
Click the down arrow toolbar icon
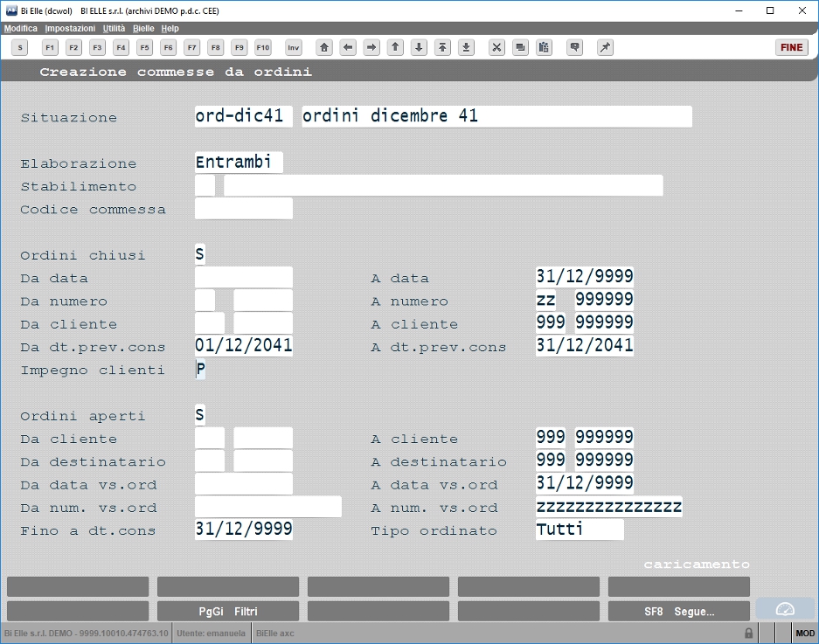click(x=419, y=47)
